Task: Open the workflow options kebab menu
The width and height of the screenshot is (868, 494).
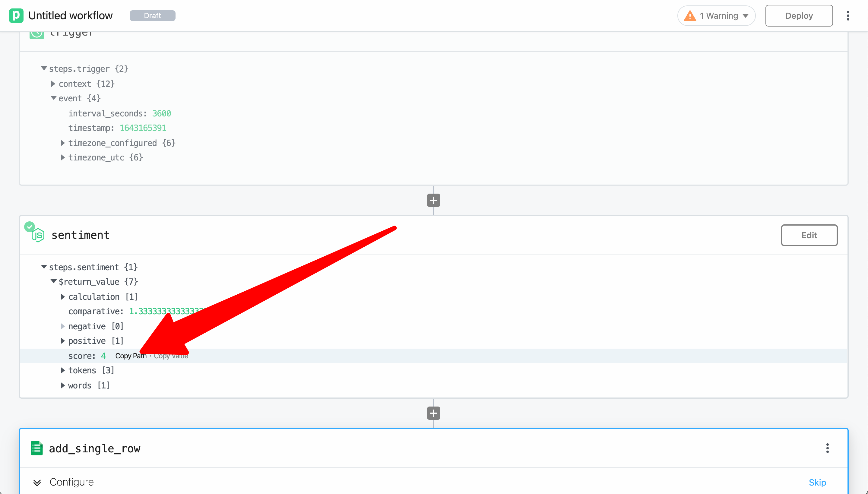Action: (x=848, y=16)
